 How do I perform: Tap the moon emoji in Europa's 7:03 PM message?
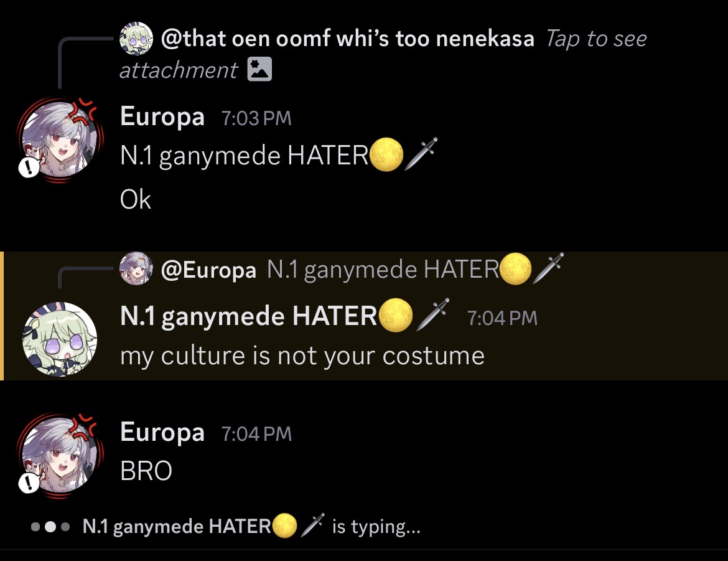(x=386, y=156)
